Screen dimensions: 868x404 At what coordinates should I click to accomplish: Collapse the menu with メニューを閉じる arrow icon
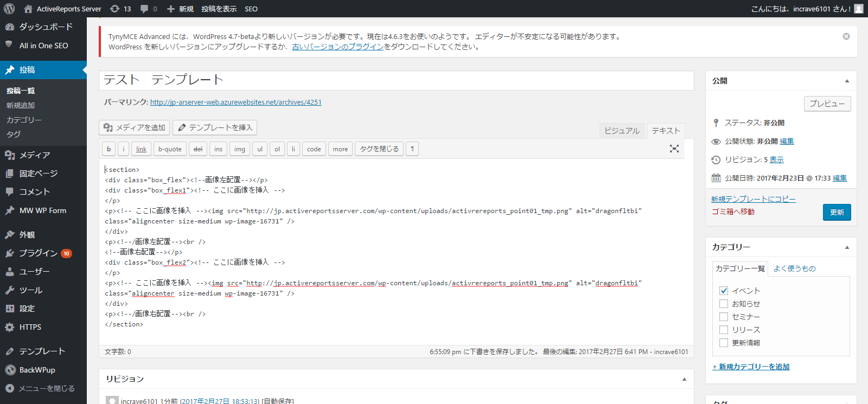coord(10,388)
